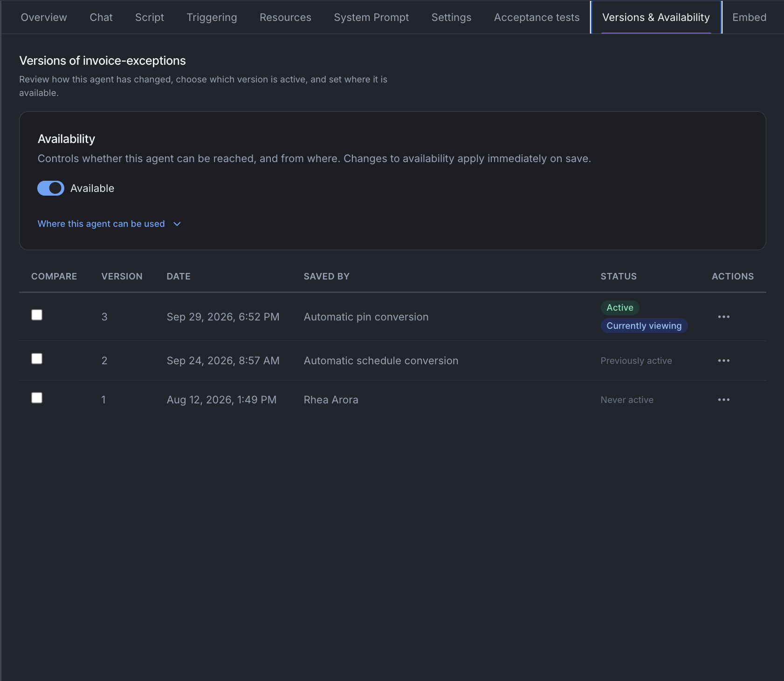Viewport: 784px width, 681px height.
Task: Click date 'Sep 24, 2026, 8:57 AM'
Action: [x=223, y=361]
